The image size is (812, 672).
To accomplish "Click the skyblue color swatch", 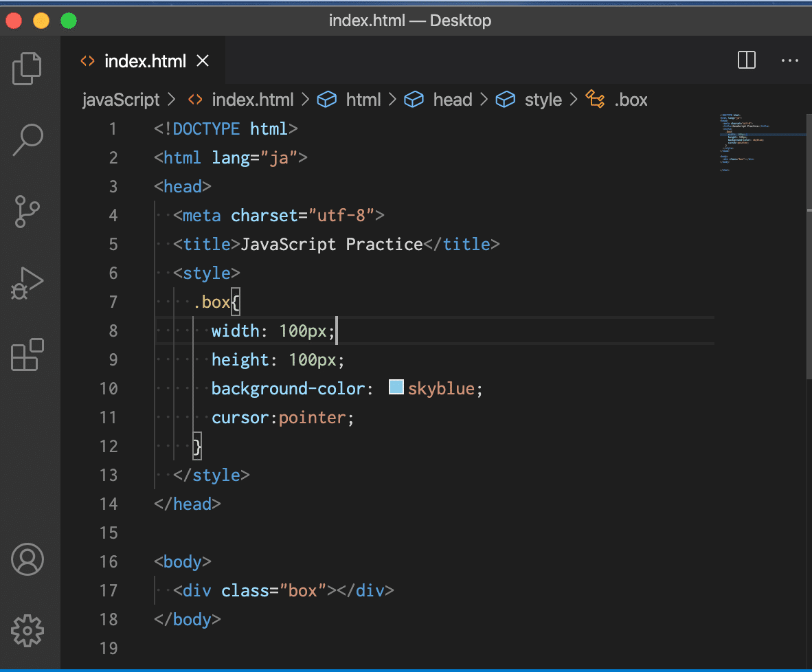I will (396, 387).
